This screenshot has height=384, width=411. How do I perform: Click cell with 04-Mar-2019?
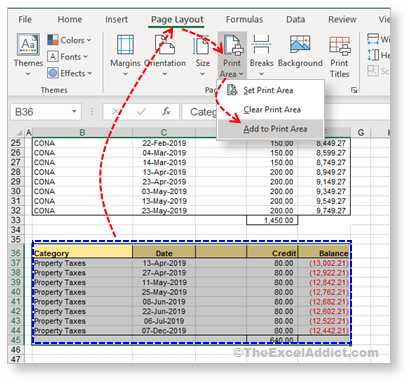coord(164,153)
